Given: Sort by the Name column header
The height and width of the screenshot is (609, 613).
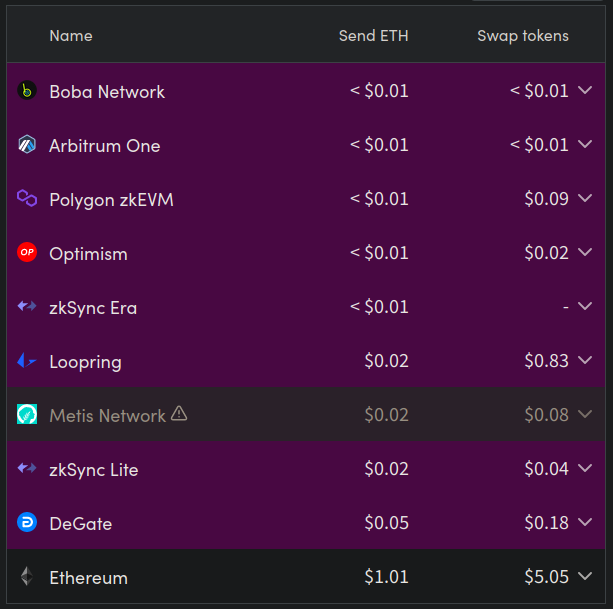Looking at the screenshot, I should [x=70, y=36].
